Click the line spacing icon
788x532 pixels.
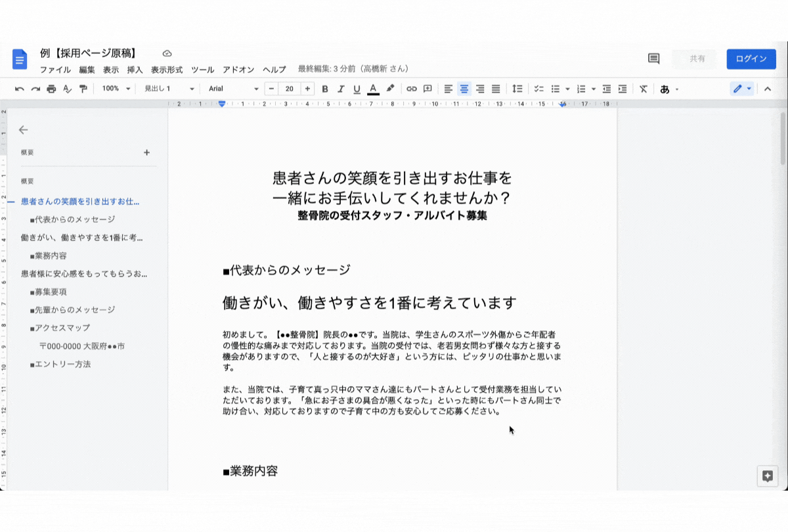click(517, 89)
